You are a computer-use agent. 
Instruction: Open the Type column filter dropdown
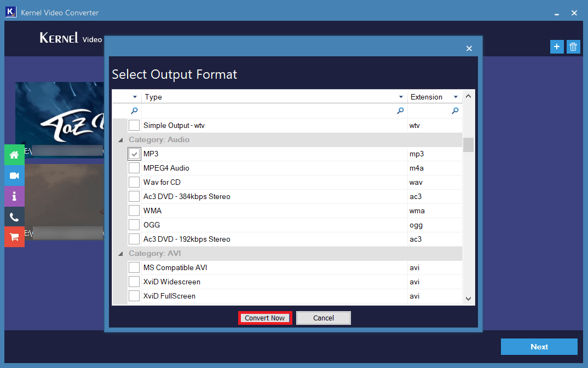pos(401,97)
